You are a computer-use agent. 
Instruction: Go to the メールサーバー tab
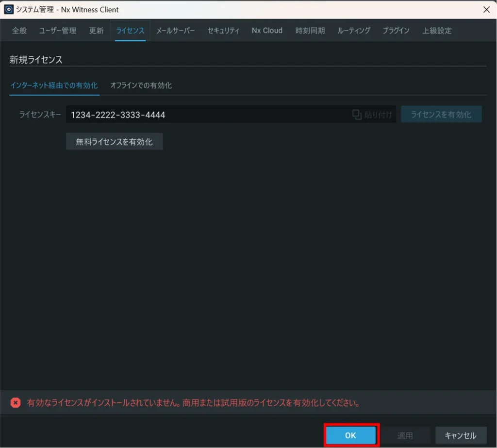click(x=176, y=31)
